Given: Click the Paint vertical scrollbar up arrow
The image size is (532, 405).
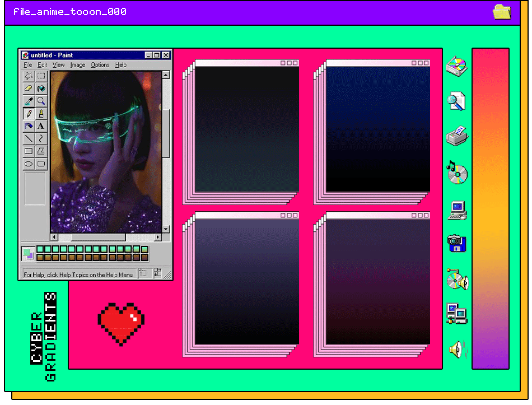Looking at the screenshot, I should click(x=166, y=75).
